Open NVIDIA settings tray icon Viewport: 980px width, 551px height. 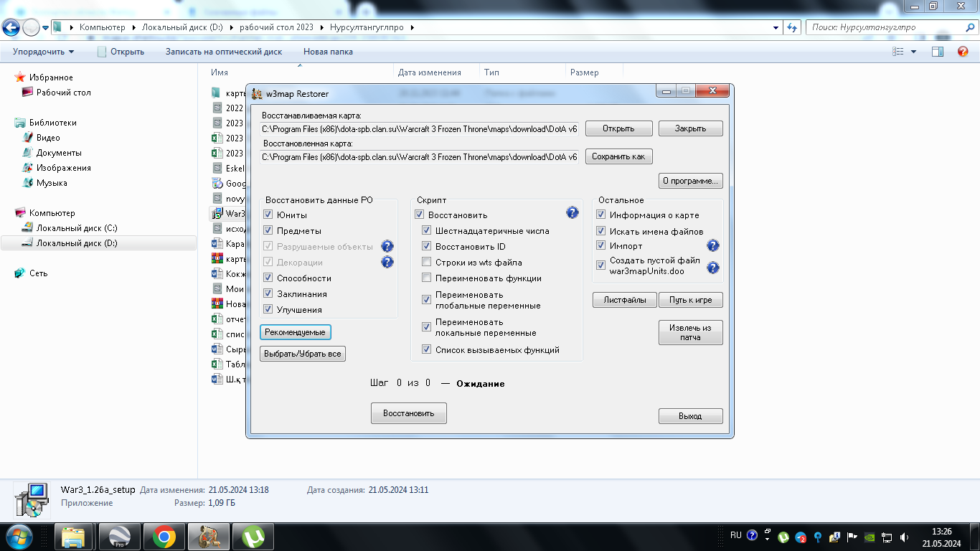[870, 536]
